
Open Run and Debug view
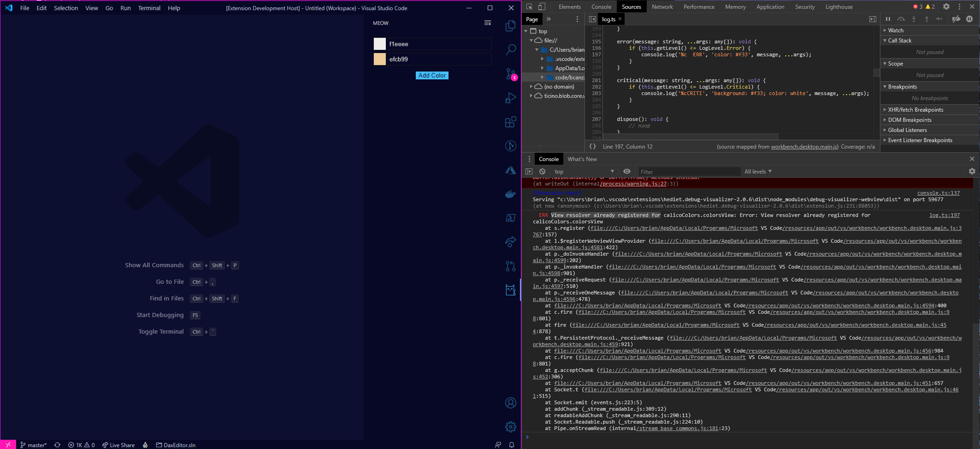point(510,98)
